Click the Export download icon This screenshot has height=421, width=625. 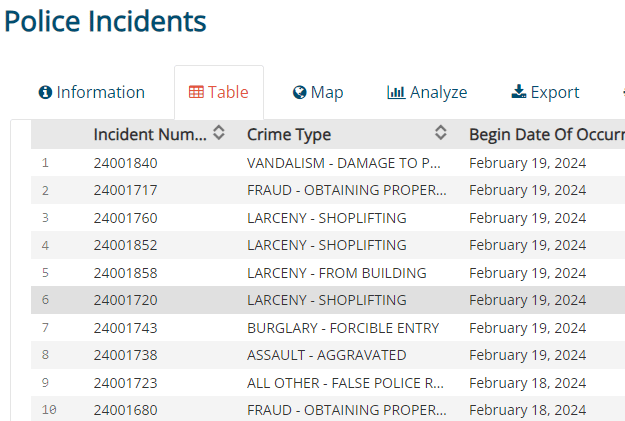tap(518, 93)
